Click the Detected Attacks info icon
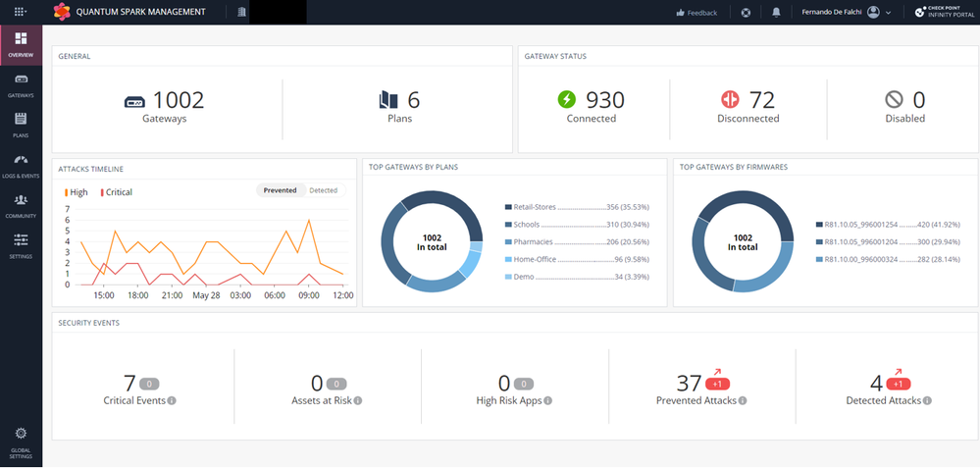Viewport: 980px width, 468px height. click(x=927, y=400)
